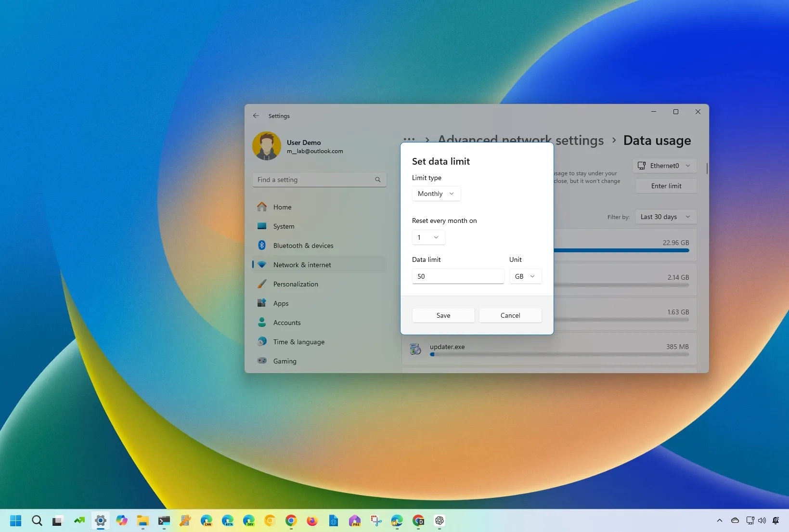Select the Home icon in the sidebar
The image size is (789, 532).
[x=262, y=207]
